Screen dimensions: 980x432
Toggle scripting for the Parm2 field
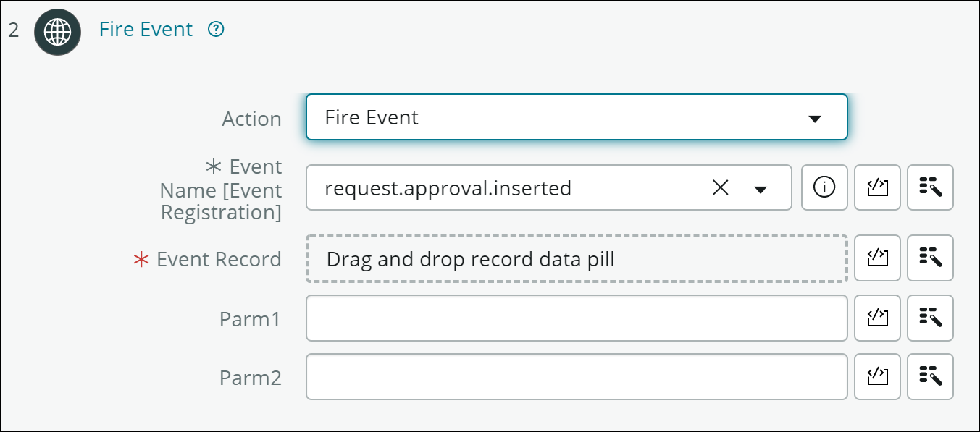click(877, 376)
